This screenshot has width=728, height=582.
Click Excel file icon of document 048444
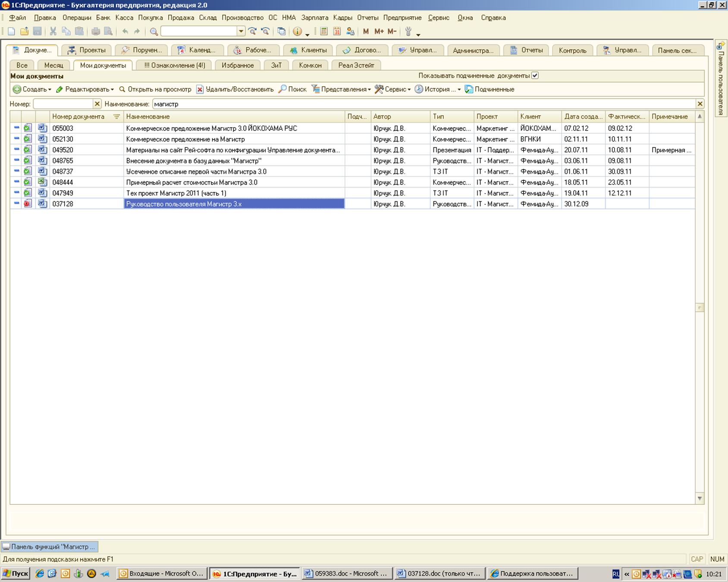42,181
